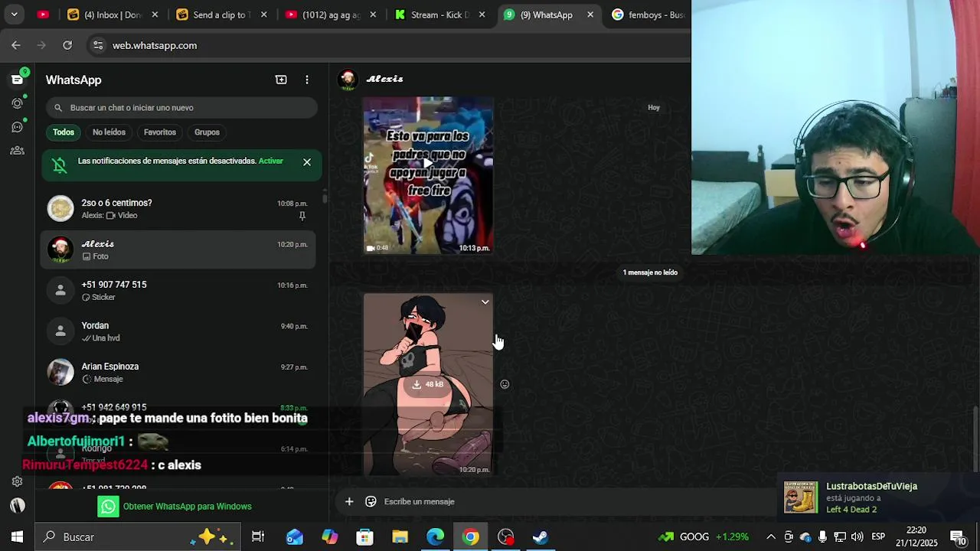This screenshot has width=980, height=551.
Task: Open the Alexis contact header avatar
Action: 348,79
